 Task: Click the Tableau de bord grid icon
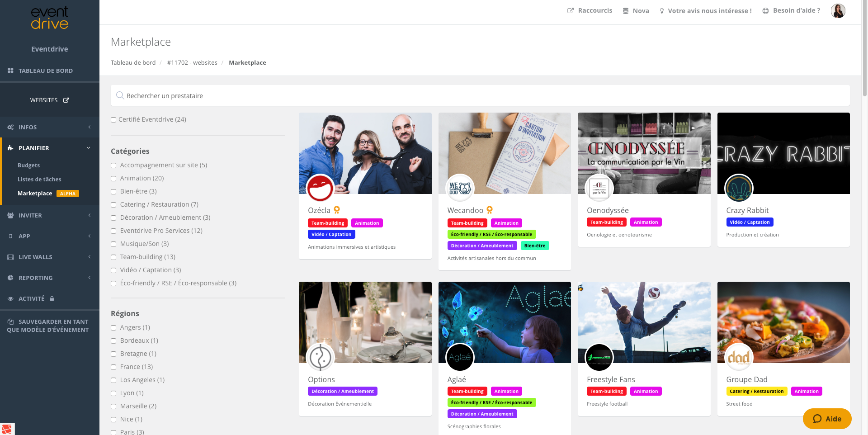click(10, 71)
